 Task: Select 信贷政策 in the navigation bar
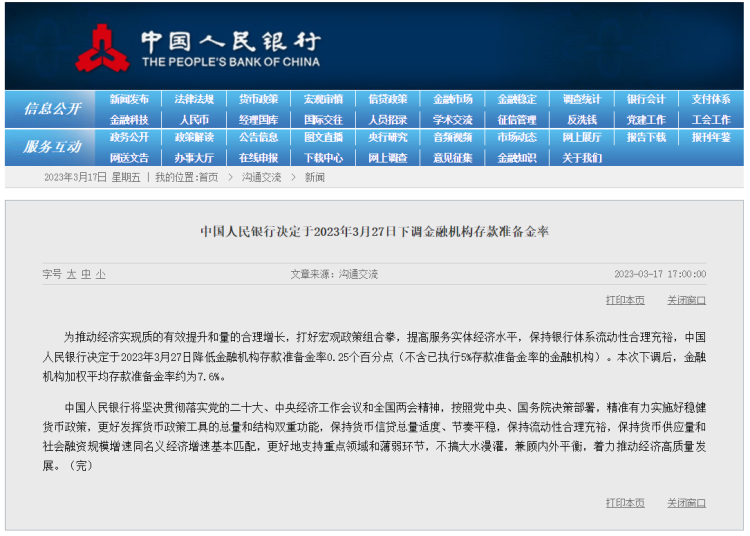coord(388,99)
